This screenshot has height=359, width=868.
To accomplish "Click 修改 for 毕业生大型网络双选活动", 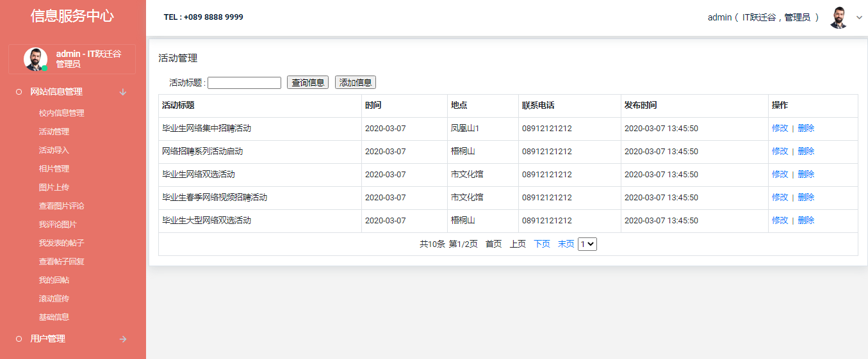I will (780, 221).
